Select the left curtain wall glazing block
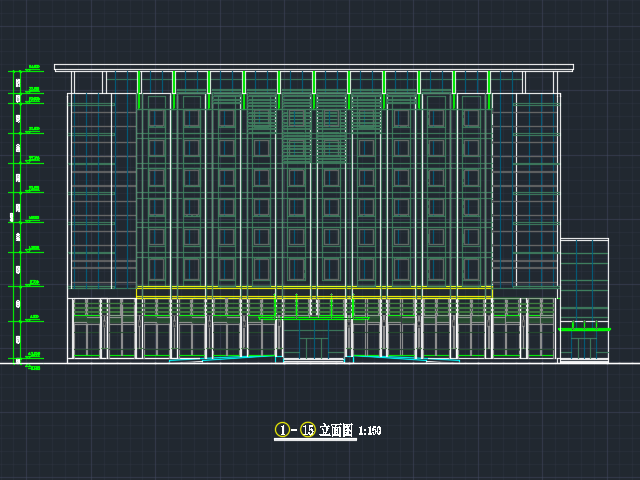Screen dimensions: 640x480 point(91,190)
